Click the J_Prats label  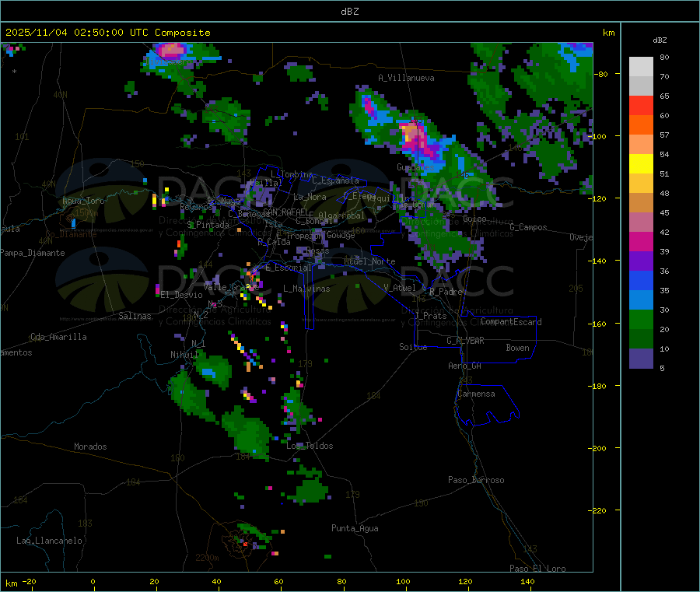pyautogui.click(x=431, y=316)
